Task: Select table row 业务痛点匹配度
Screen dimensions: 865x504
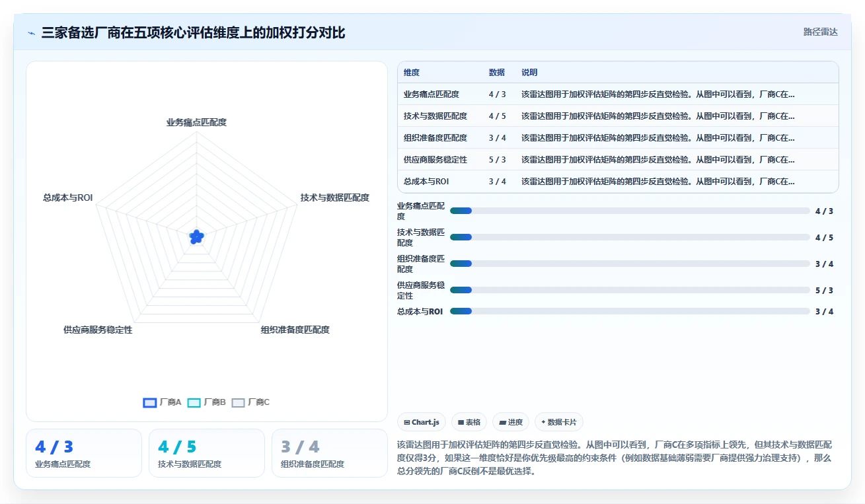Action: pyautogui.click(x=618, y=94)
